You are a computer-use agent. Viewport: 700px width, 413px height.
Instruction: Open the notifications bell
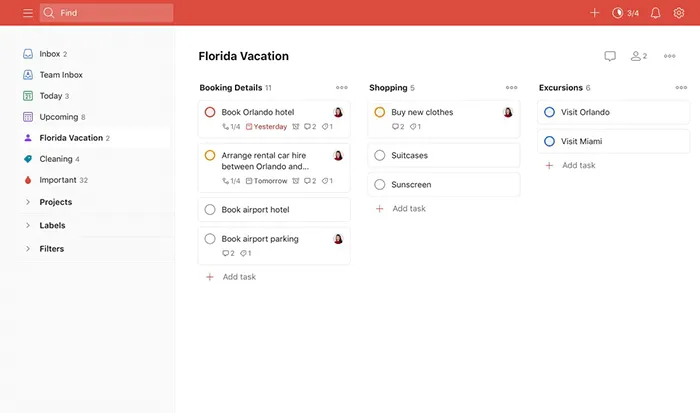pyautogui.click(x=655, y=13)
